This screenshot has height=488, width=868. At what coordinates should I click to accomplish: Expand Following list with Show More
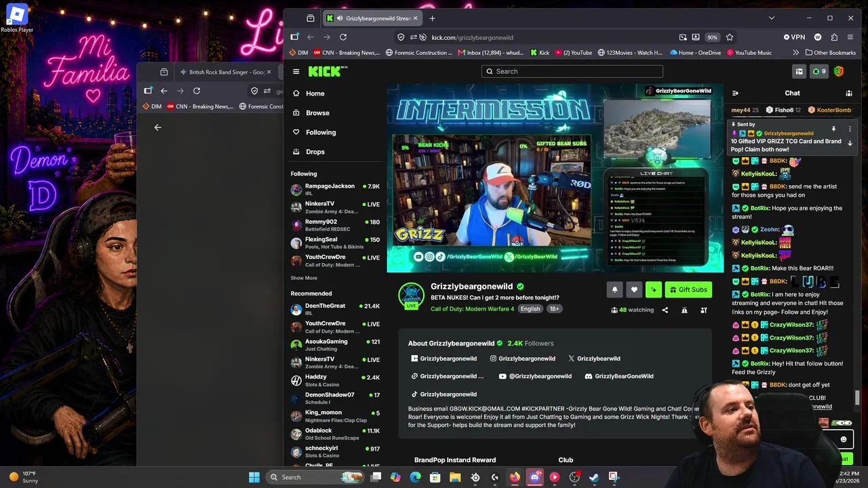[x=304, y=278]
